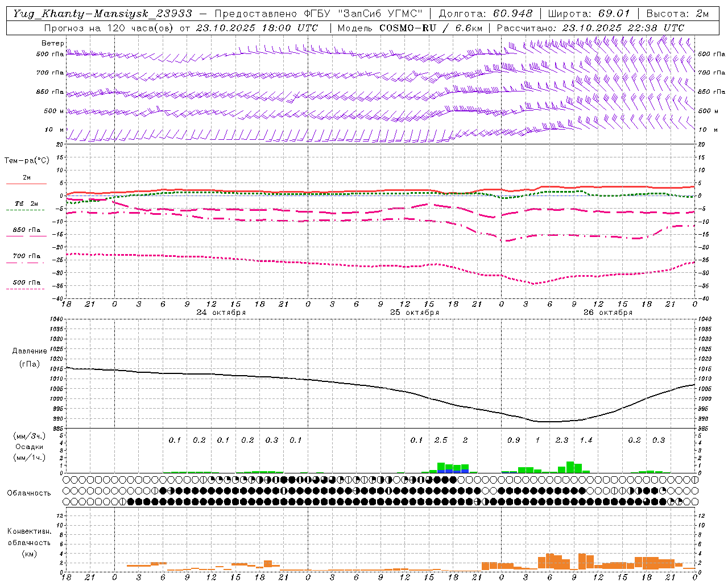Click the 24 октября date label
Viewport: 728px width, 582px height.
tap(221, 313)
